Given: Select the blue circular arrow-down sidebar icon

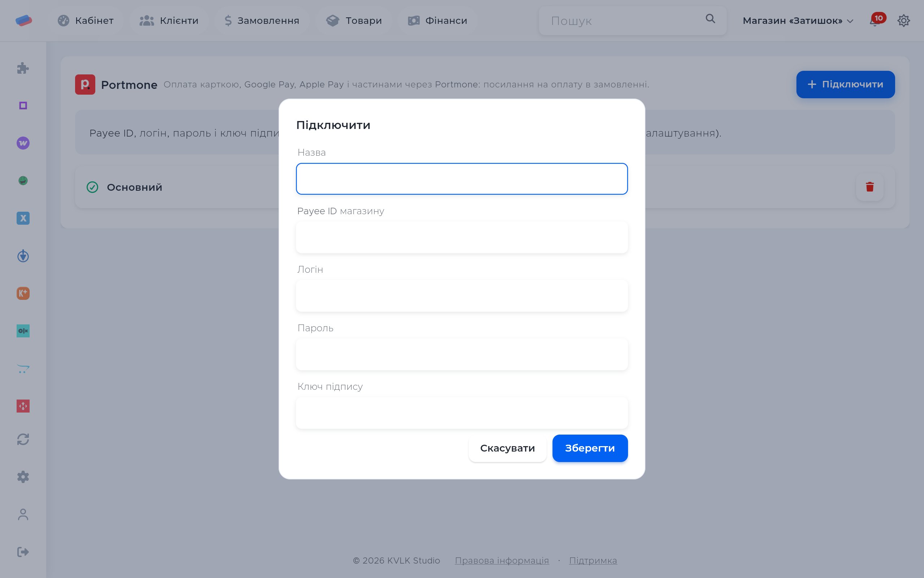Looking at the screenshot, I should pos(23,256).
